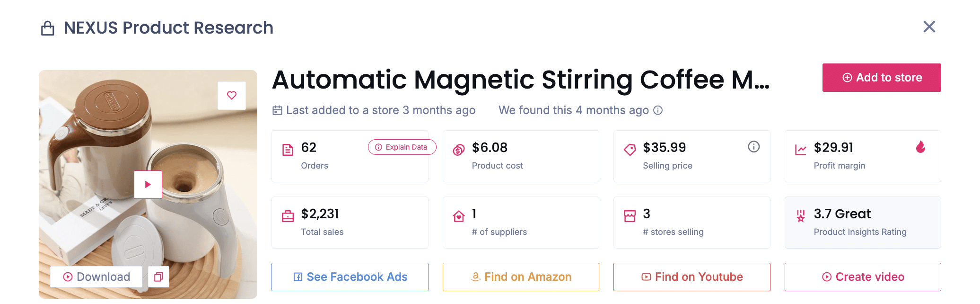Click the Orders document icon
The width and height of the screenshot is (980, 304).
[x=288, y=149]
